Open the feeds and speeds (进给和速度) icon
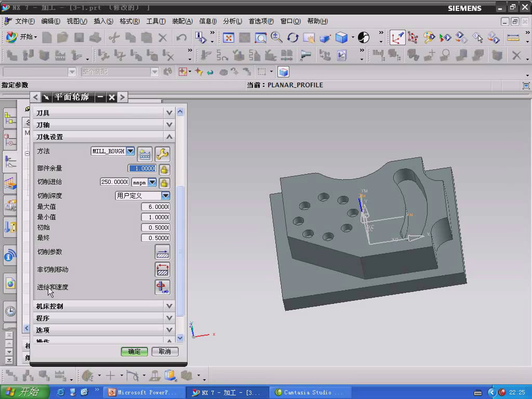This screenshot has width=532, height=399. click(x=163, y=287)
